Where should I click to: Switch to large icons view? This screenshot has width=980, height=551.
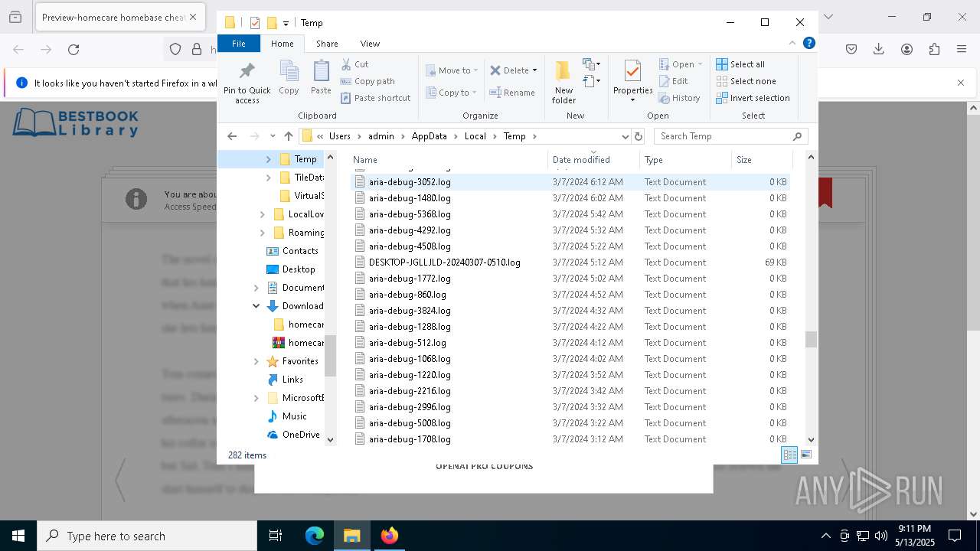point(805,455)
